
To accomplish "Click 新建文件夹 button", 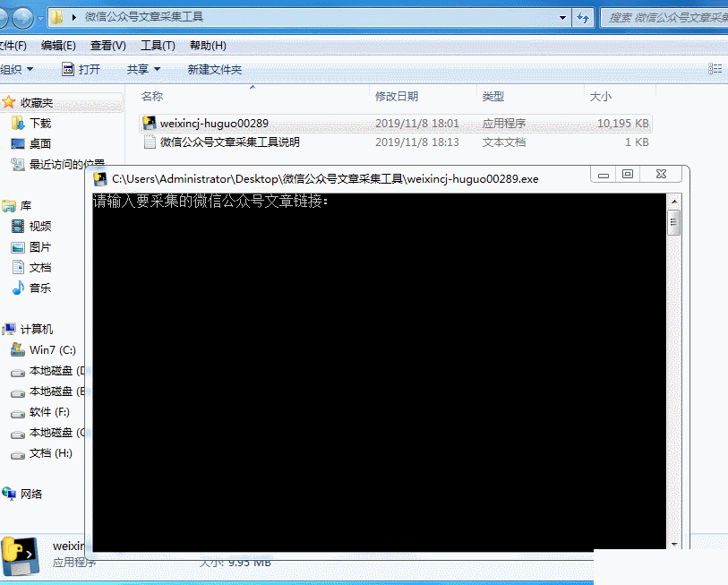I will (215, 70).
